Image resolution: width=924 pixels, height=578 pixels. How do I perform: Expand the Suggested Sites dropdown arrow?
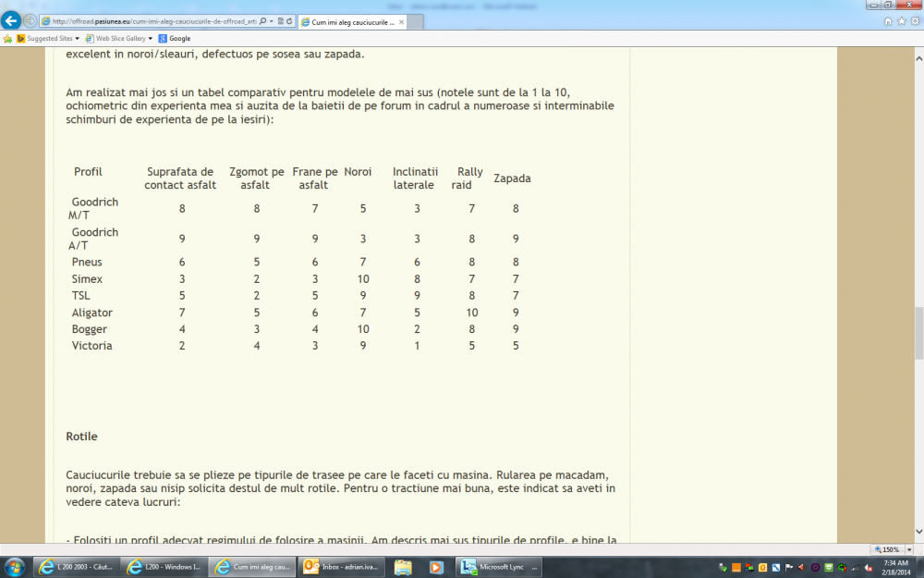click(78, 38)
